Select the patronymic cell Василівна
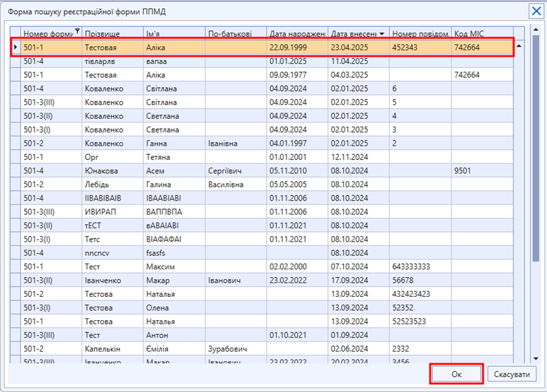 point(236,184)
